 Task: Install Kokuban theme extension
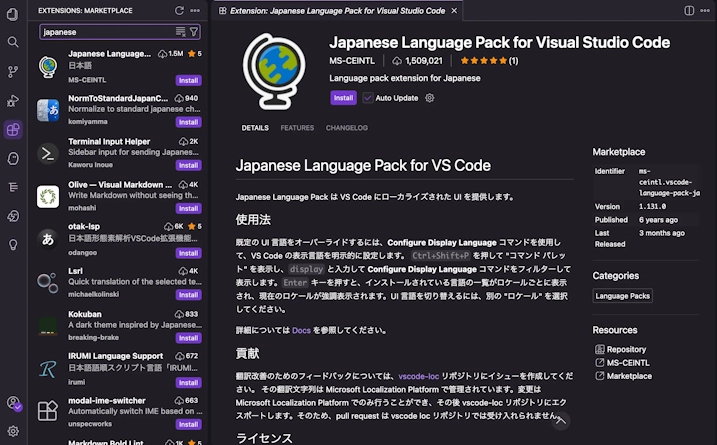click(188, 338)
